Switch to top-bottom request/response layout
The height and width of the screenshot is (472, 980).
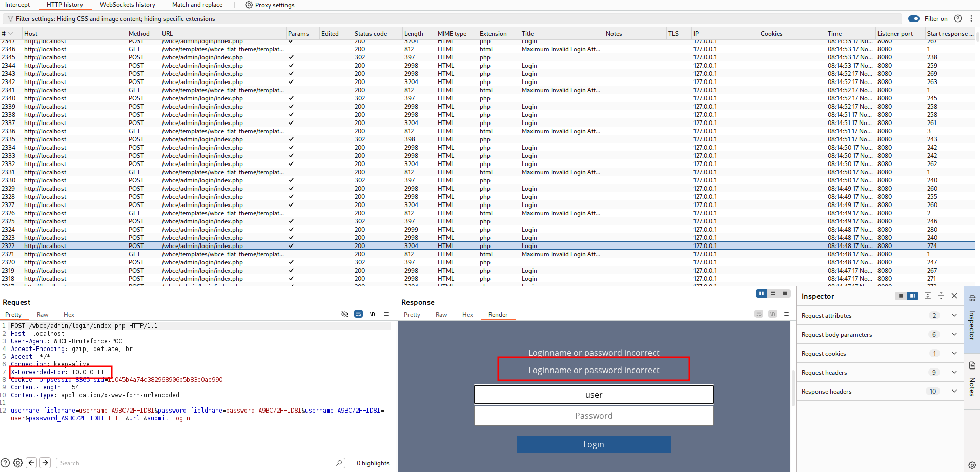coord(773,294)
